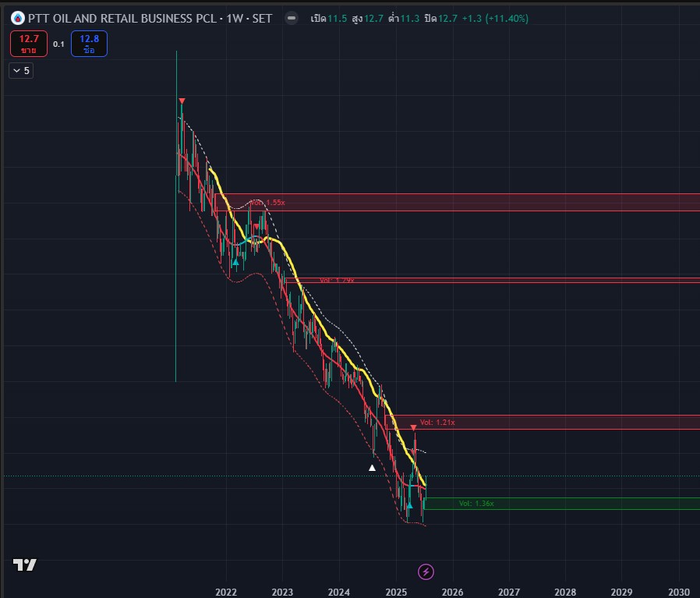This screenshot has width=700, height=598.
Task: Click the blue 12.8 buy button
Action: 90,44
